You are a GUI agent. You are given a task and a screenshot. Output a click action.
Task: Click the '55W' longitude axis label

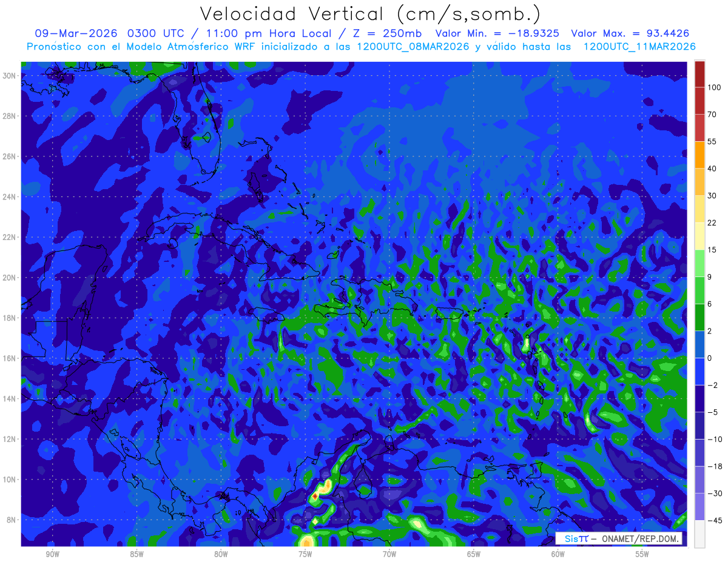coord(642,554)
